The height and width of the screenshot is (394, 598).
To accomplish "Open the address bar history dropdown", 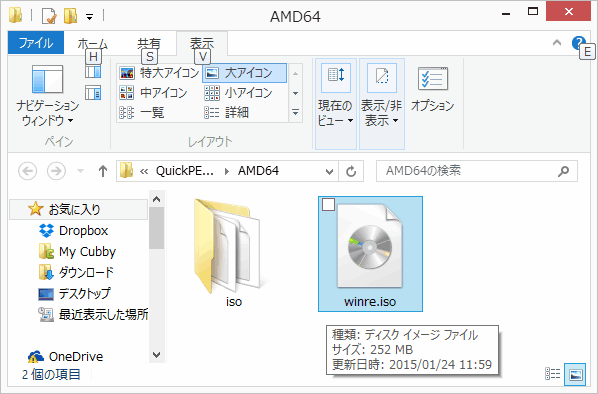I will point(330,171).
